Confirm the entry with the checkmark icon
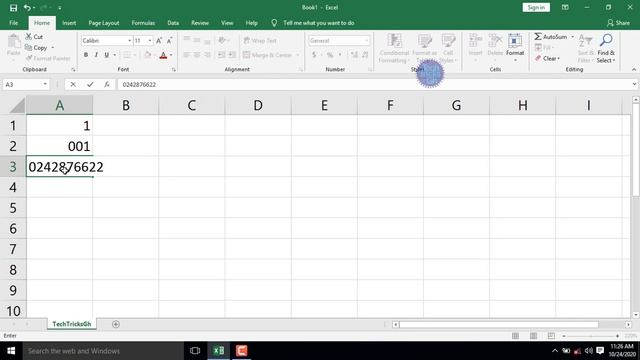 [90, 84]
